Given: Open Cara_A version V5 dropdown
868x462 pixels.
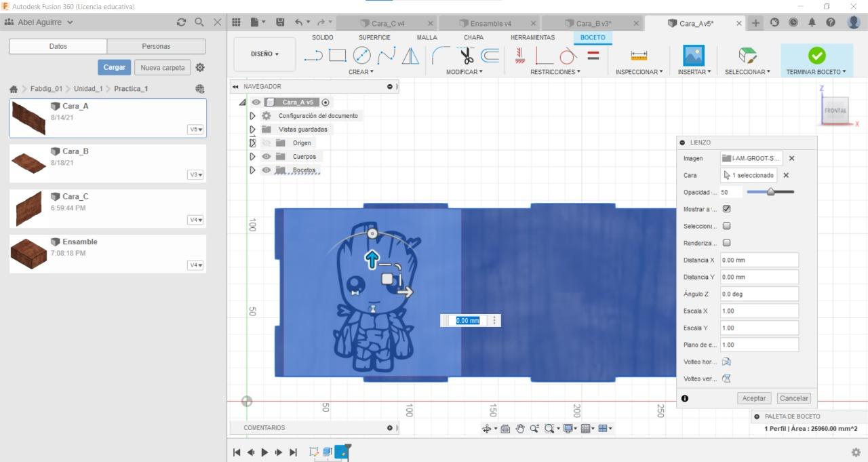Looking at the screenshot, I should pos(195,130).
